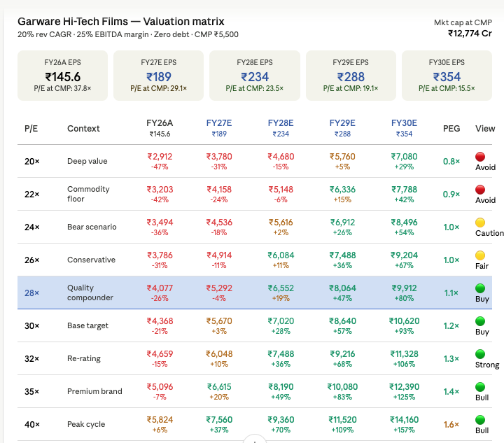Click the ₹11,328 price in Re-rating row
Screen dimensions: 504x443
[x=404, y=354]
